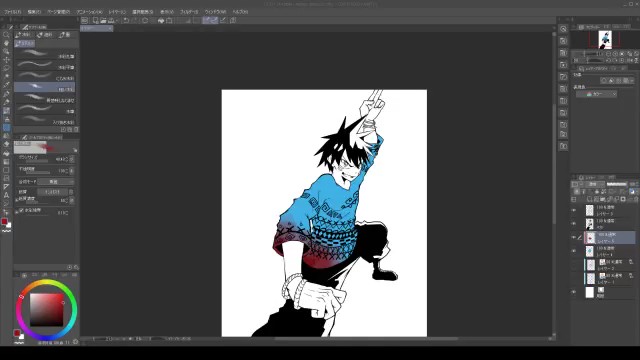640x360 pixels.
Task: Click the Undo arrow in command bar
Action: click(x=126, y=20)
